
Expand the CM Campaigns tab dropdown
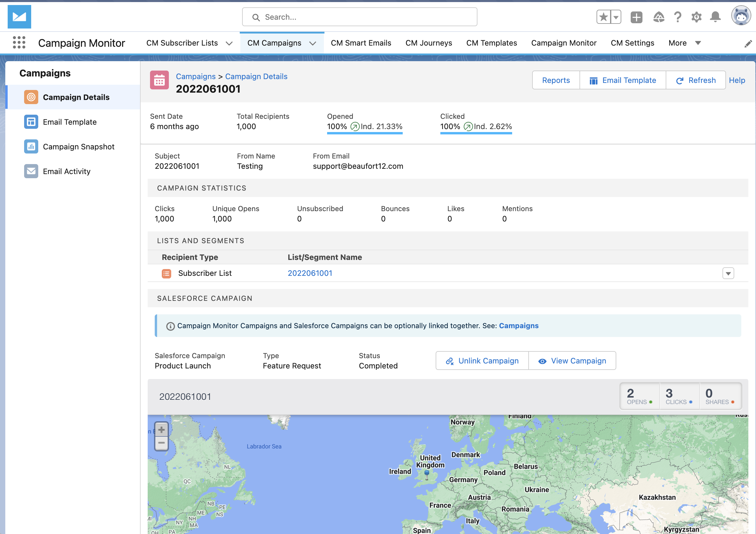[312, 43]
